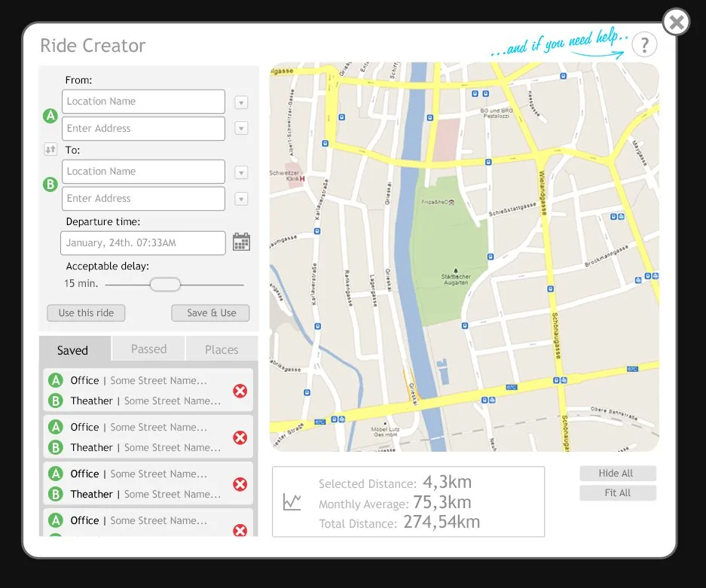Select the first saved ride's Office row
The width and height of the screenshot is (706, 588).
tap(139, 381)
